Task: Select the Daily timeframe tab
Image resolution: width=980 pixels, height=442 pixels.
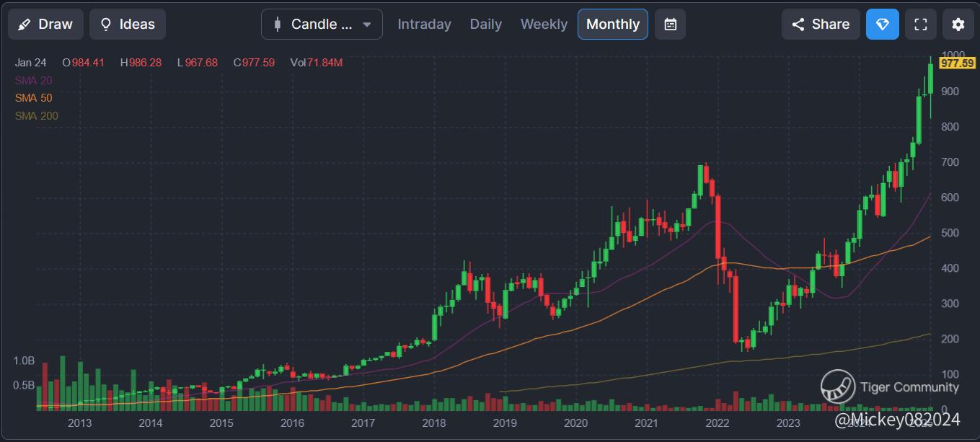Action: click(x=485, y=25)
